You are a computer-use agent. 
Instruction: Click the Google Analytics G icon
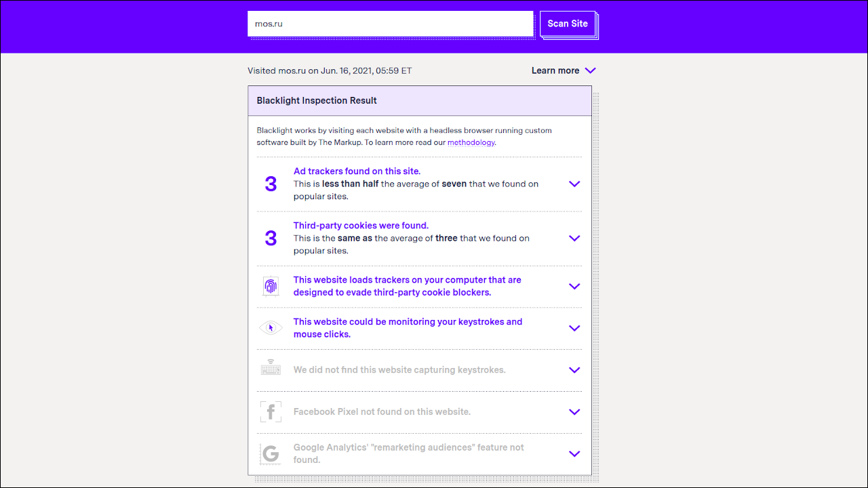(x=271, y=453)
